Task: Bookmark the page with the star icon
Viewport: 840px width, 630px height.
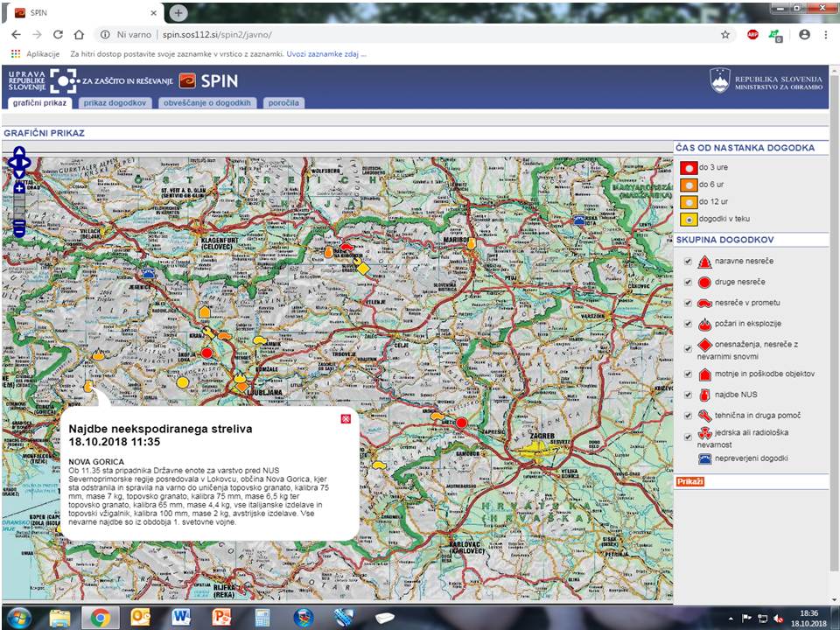Action: point(724,35)
